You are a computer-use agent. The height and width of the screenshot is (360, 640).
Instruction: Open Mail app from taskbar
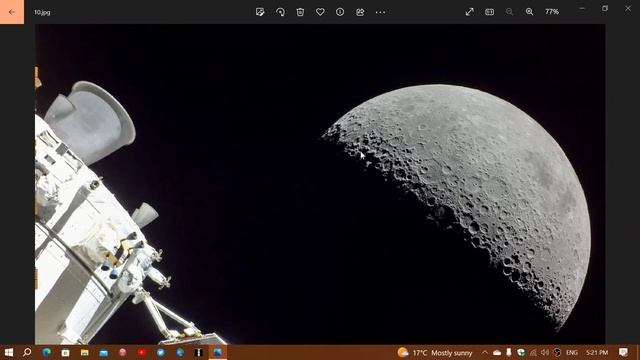104,352
